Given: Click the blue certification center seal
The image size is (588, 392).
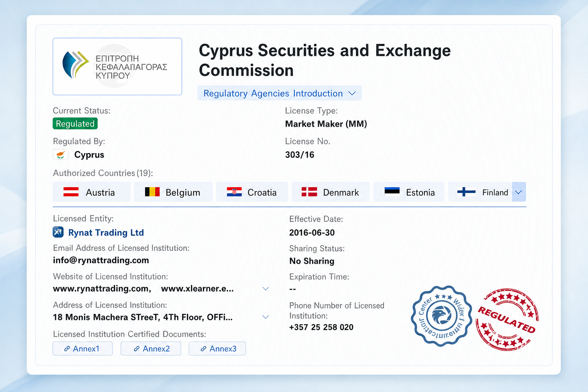Looking at the screenshot, I should click(441, 316).
